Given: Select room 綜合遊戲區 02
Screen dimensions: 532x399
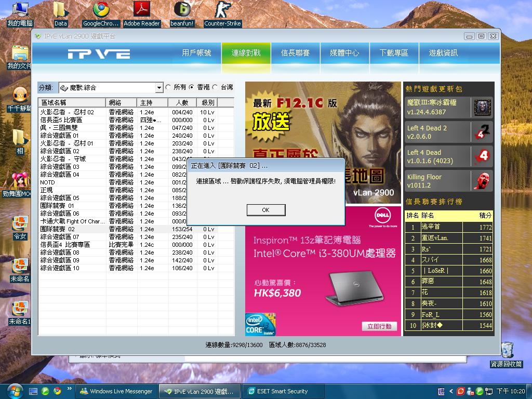Looking at the screenshot, I should [x=136, y=151].
